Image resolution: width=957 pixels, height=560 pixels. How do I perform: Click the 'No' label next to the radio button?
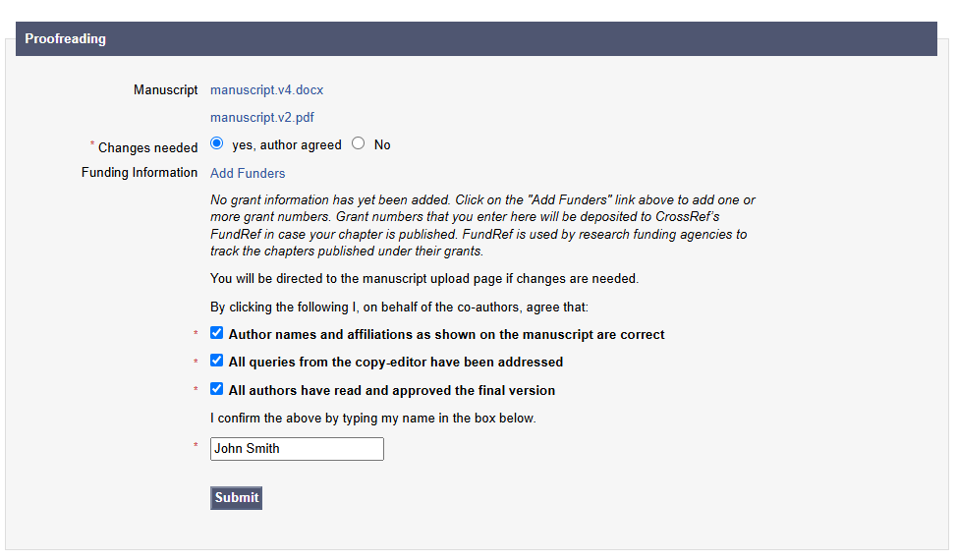(382, 145)
